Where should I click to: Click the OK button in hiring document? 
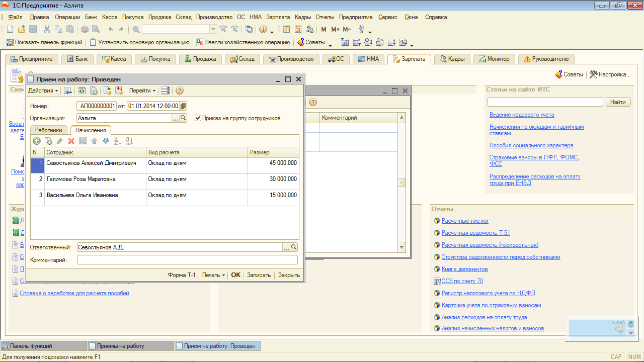point(235,275)
